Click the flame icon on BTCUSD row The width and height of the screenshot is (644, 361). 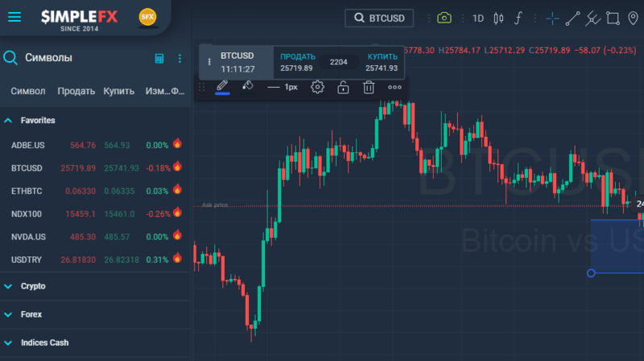(177, 166)
